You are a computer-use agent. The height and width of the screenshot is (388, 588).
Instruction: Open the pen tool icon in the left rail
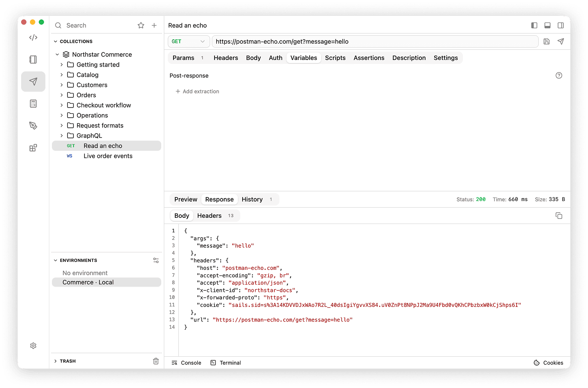pos(33,126)
